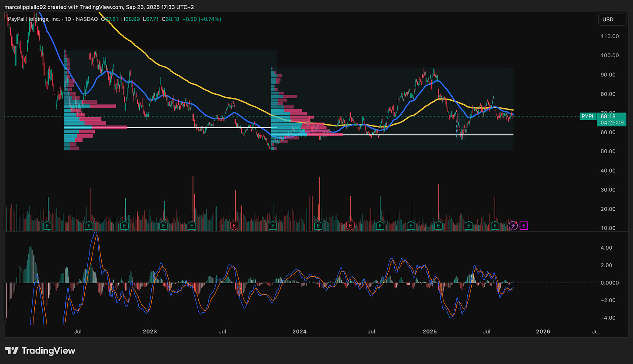Click the TradingView.com text in header
This screenshot has width=633, height=364.
(100, 7)
